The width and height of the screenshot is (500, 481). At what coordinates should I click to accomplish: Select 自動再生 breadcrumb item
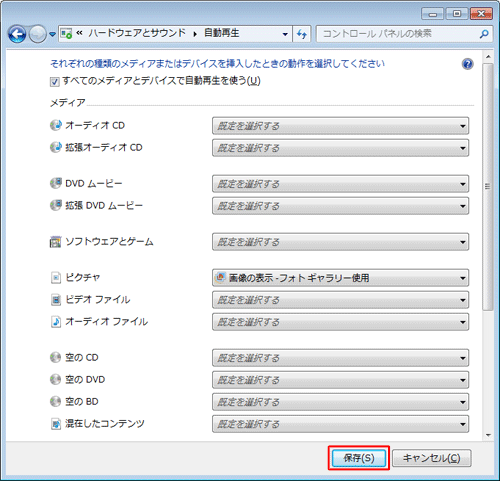221,33
